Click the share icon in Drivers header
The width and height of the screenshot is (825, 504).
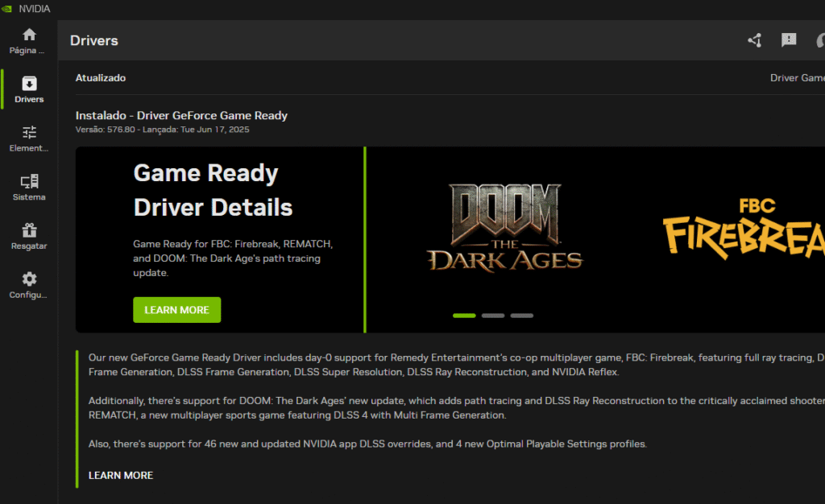(x=754, y=40)
